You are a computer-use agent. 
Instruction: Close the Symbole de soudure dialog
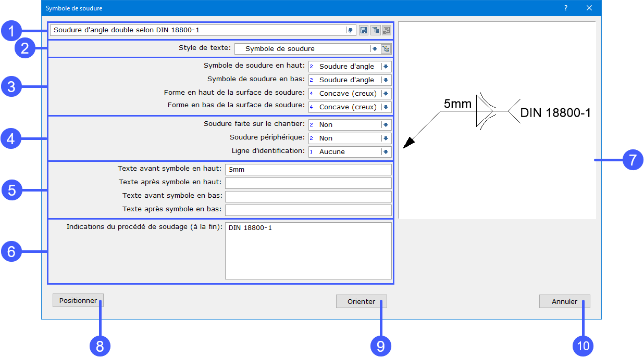point(589,8)
